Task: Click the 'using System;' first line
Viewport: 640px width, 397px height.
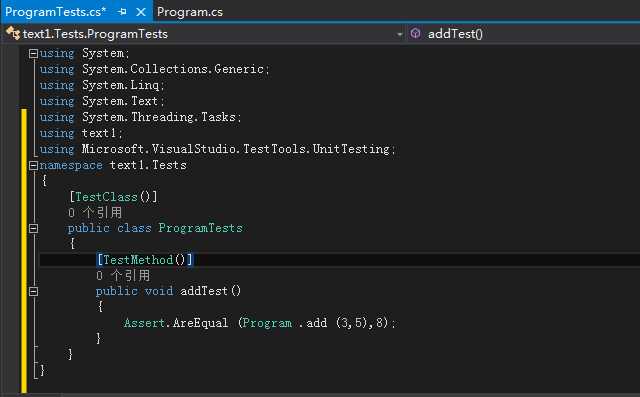Action: (x=84, y=53)
